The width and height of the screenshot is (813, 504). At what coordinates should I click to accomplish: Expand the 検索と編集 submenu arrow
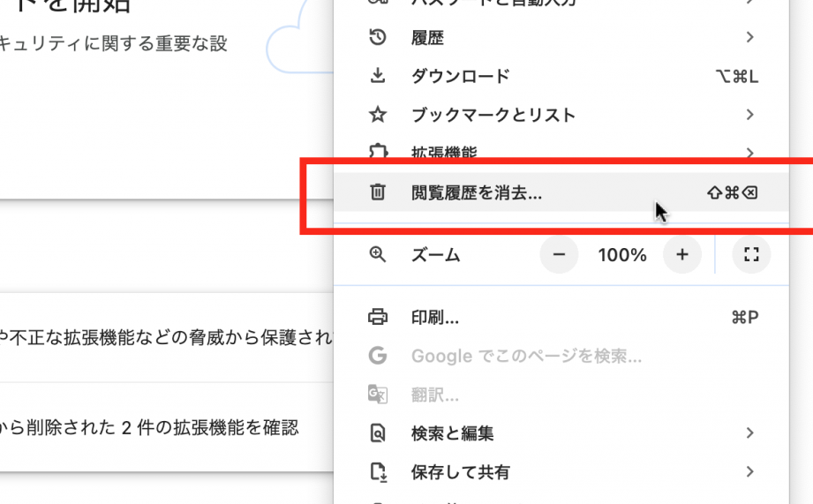tap(749, 433)
